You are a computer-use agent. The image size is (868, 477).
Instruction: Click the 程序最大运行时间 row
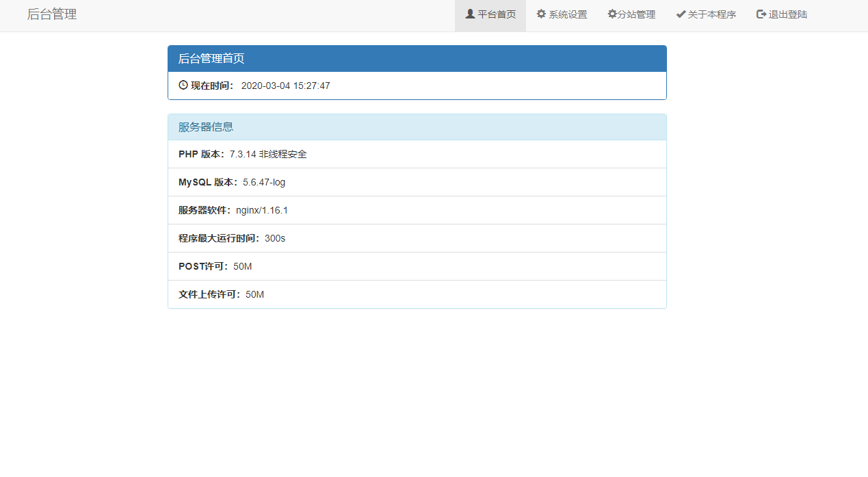tap(417, 238)
